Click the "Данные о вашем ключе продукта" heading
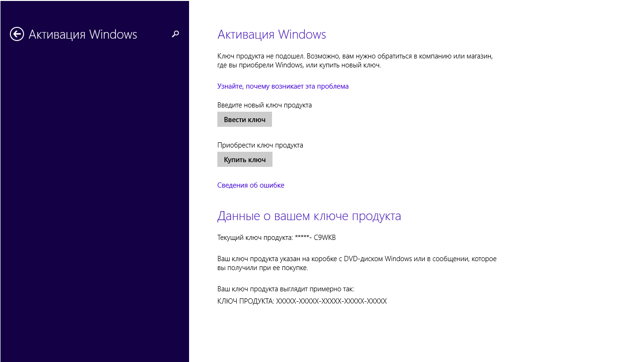Viewport: 644px width, 362px height. [x=309, y=216]
